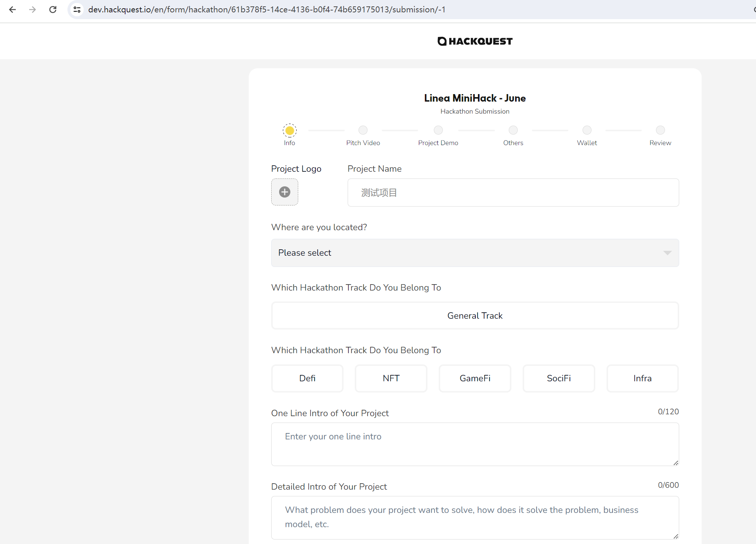Choose the NFT track

391,378
